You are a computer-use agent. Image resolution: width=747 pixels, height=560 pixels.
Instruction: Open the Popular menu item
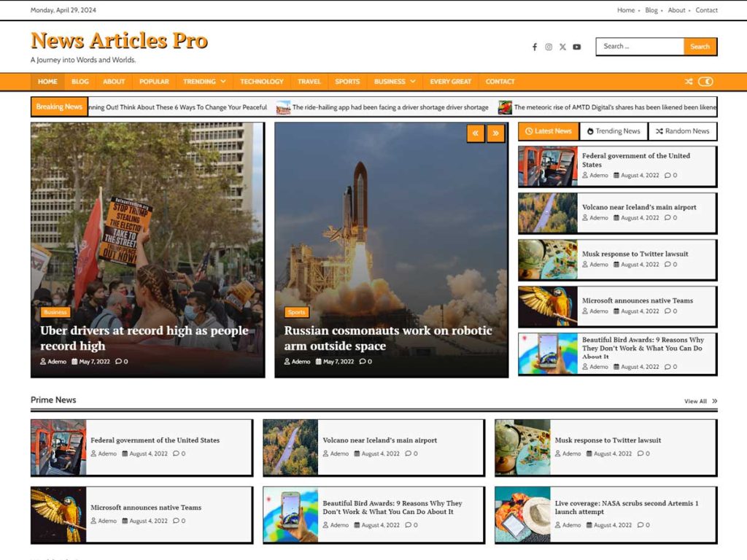point(154,82)
